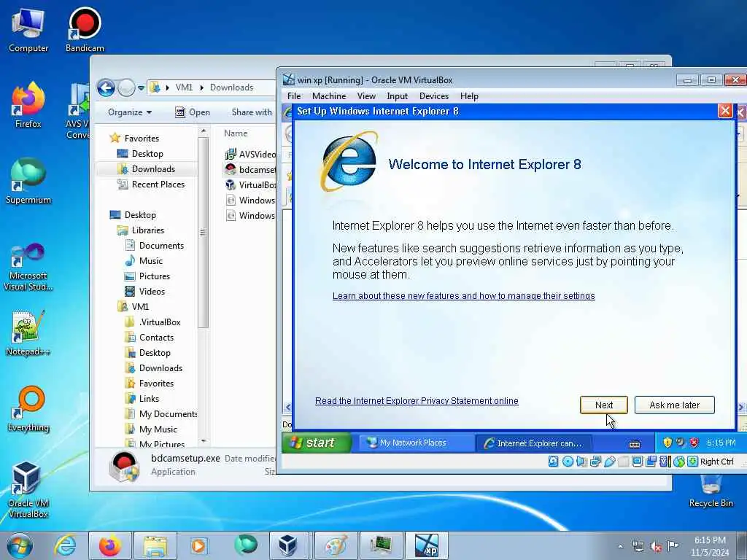Open the View menu in VirtualBox
The image size is (747, 560).
366,96
